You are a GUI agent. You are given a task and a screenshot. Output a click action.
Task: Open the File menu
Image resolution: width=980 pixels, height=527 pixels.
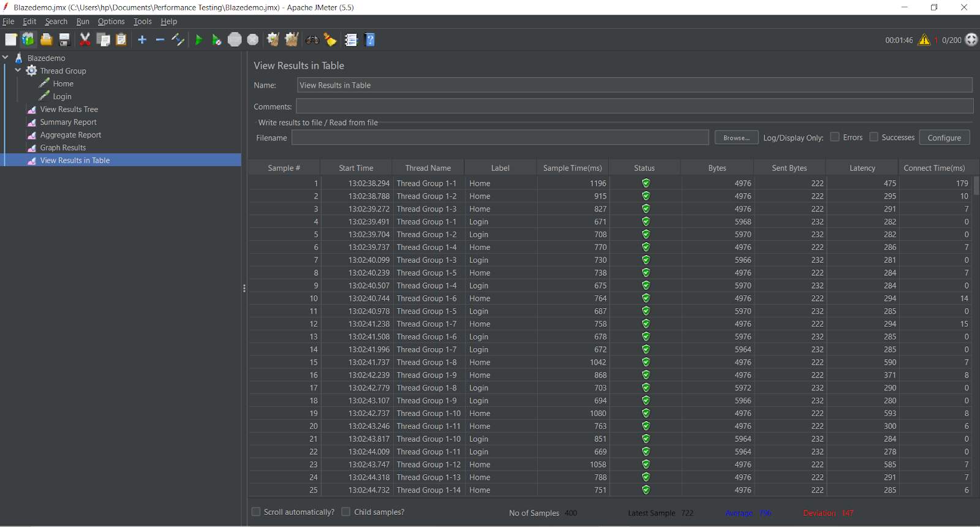(x=9, y=21)
